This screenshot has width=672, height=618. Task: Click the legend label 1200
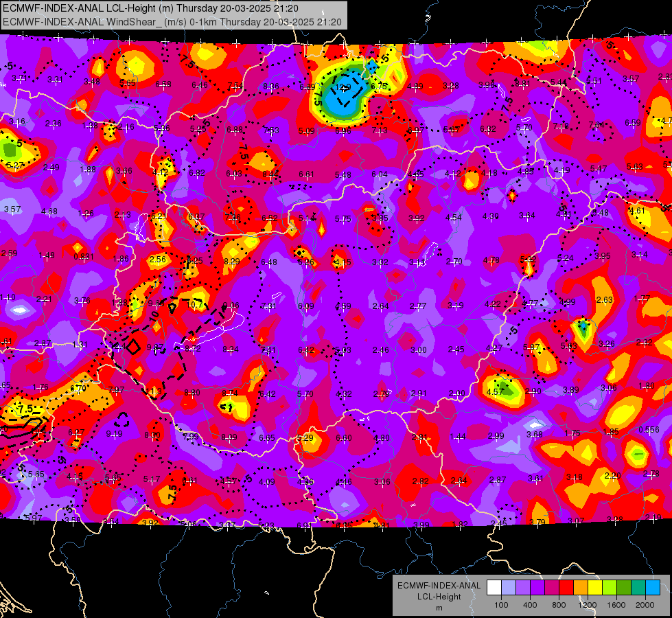588,605
